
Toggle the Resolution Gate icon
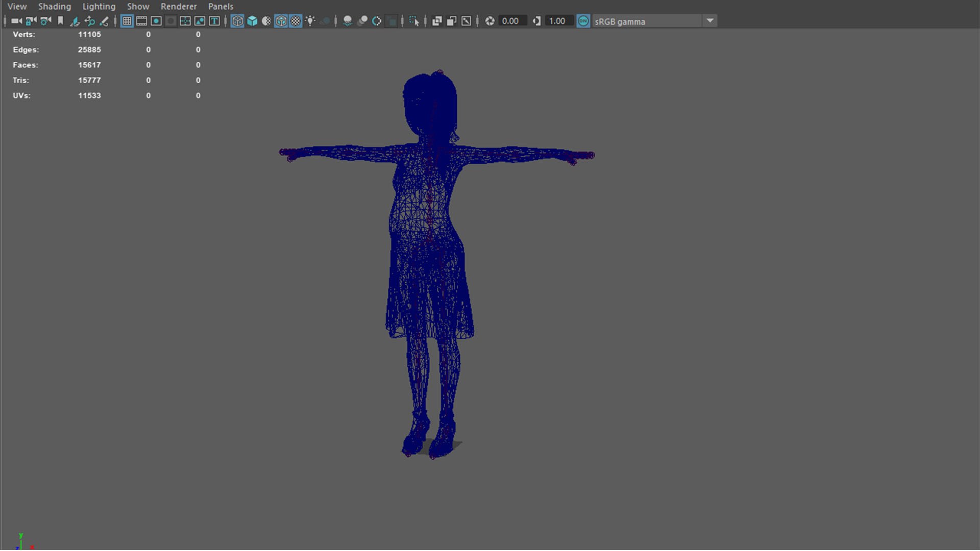(x=156, y=21)
